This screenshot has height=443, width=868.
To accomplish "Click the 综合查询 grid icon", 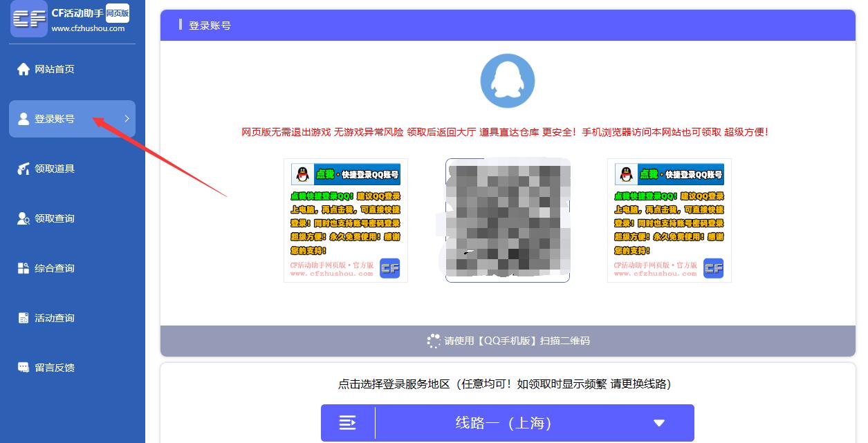I will 24,268.
